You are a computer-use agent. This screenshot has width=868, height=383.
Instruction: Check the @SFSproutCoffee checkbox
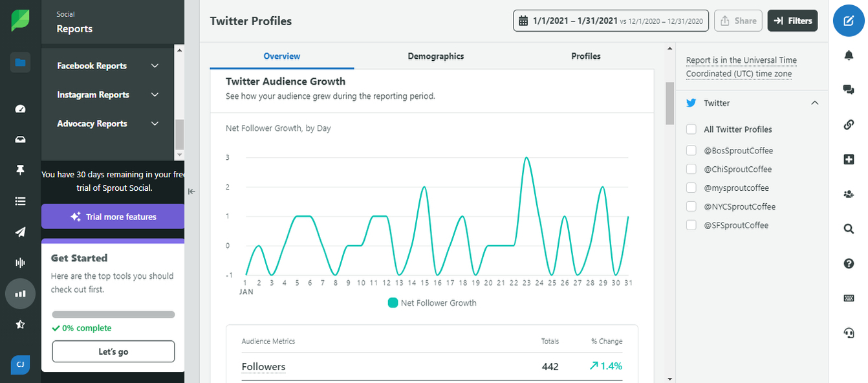click(691, 226)
